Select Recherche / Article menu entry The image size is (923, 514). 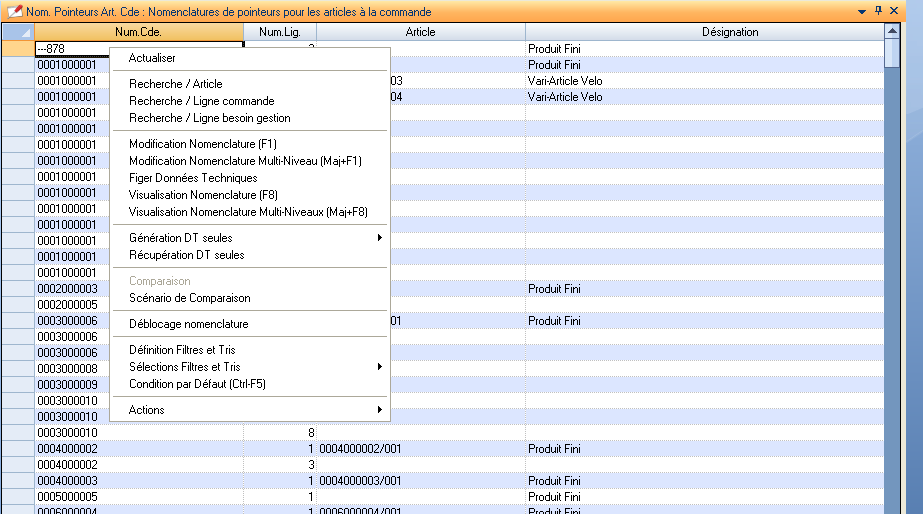pyautogui.click(x=176, y=84)
